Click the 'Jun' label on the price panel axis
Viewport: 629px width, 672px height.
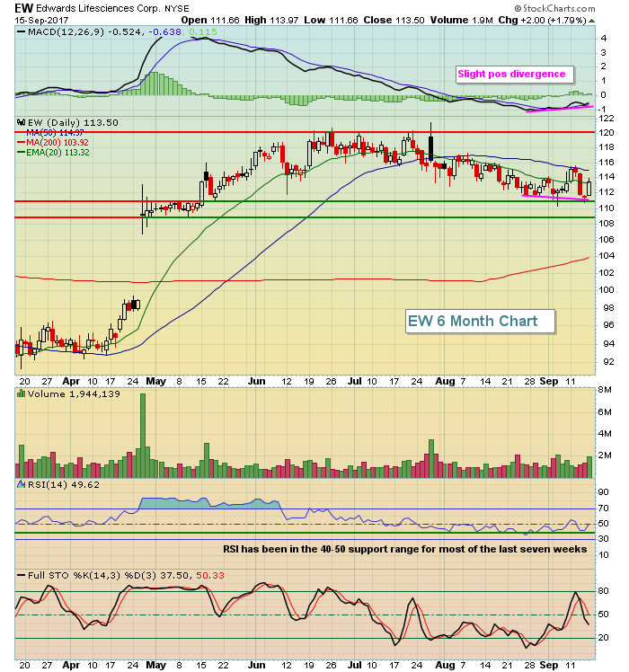[256, 382]
